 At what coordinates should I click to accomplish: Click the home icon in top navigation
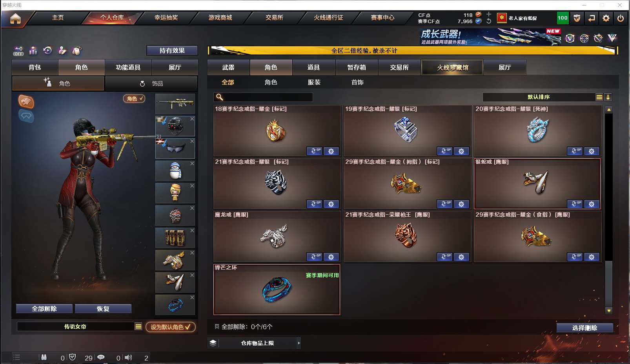[15, 18]
